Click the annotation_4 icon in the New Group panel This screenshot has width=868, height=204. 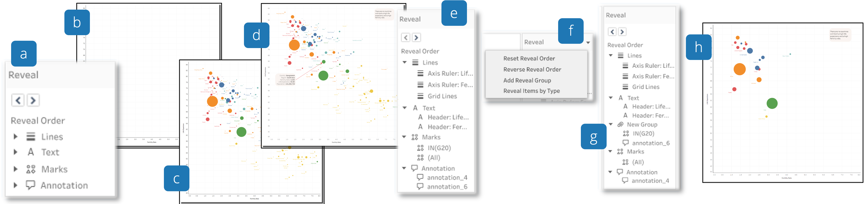tap(625, 180)
